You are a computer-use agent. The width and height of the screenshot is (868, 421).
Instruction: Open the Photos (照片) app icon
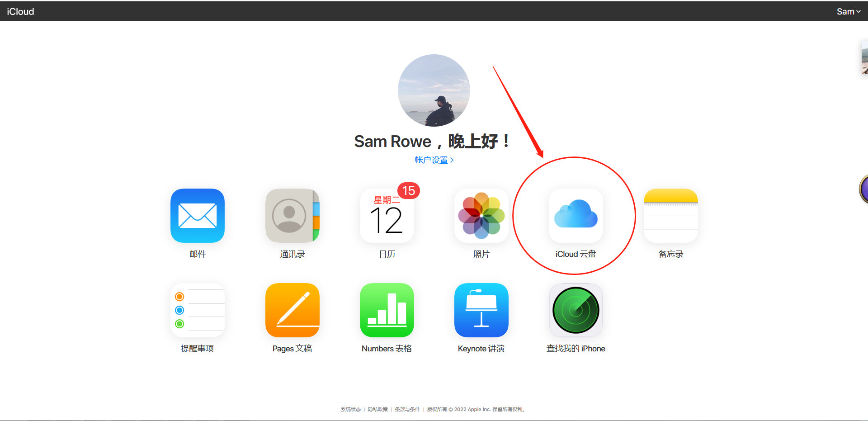click(481, 216)
